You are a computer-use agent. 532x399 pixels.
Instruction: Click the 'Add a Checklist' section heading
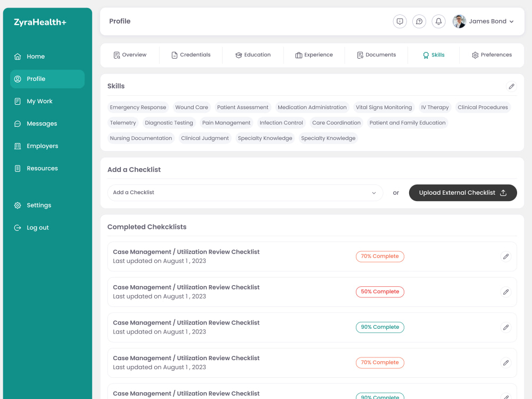pos(134,170)
